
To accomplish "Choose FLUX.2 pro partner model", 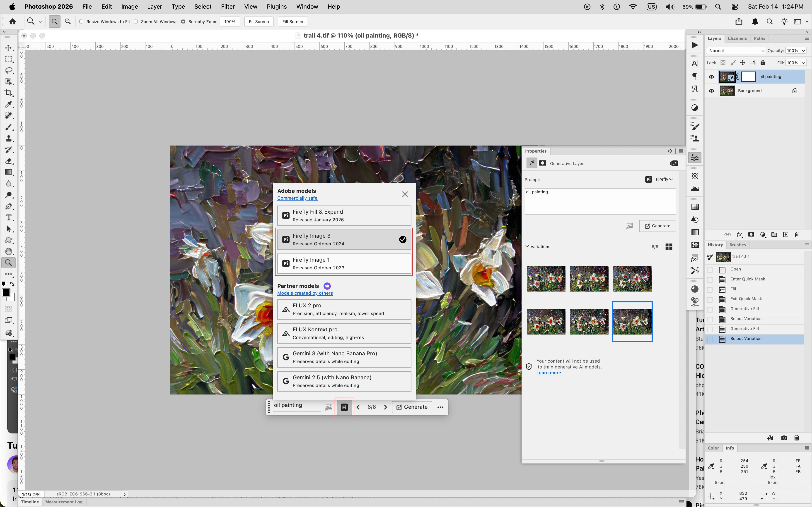I will tap(344, 309).
